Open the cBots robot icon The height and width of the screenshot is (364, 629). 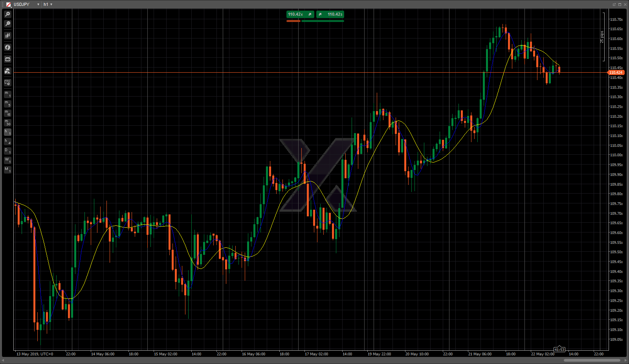coord(7,59)
